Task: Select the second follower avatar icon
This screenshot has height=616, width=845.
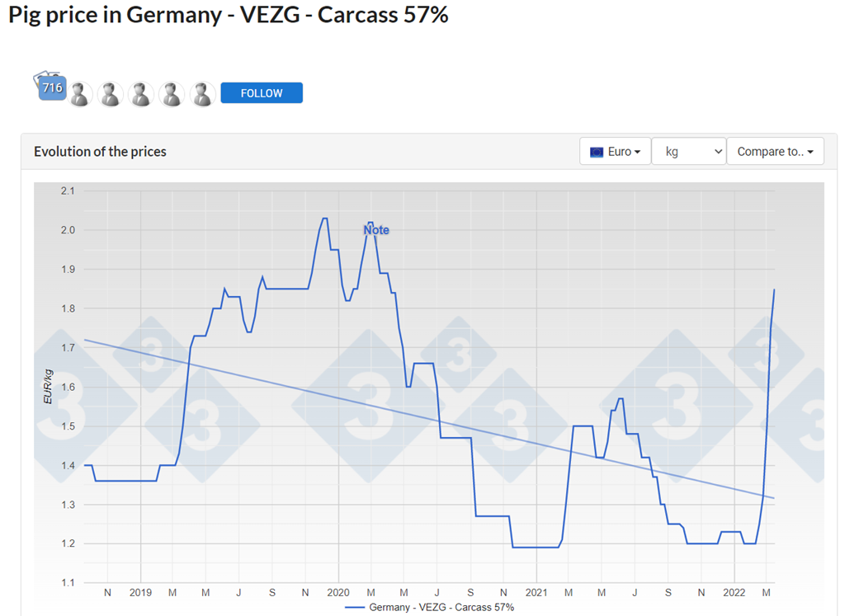Action: coord(111,94)
